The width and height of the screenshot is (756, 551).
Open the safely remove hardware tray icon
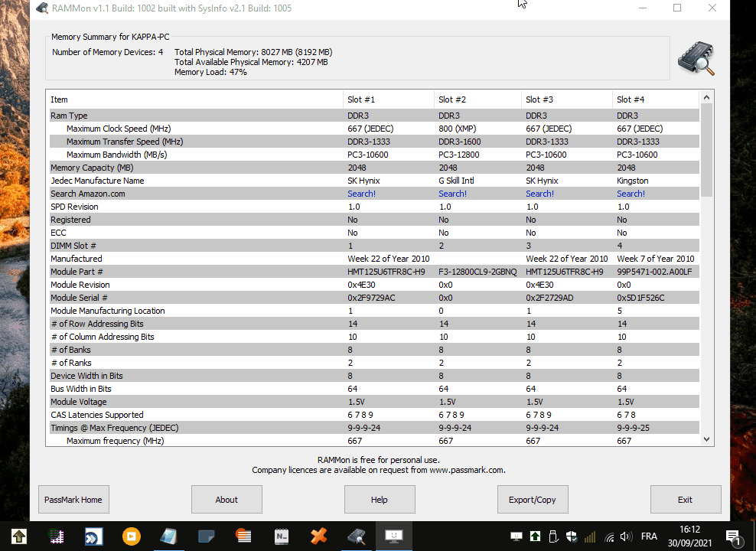[553, 536]
